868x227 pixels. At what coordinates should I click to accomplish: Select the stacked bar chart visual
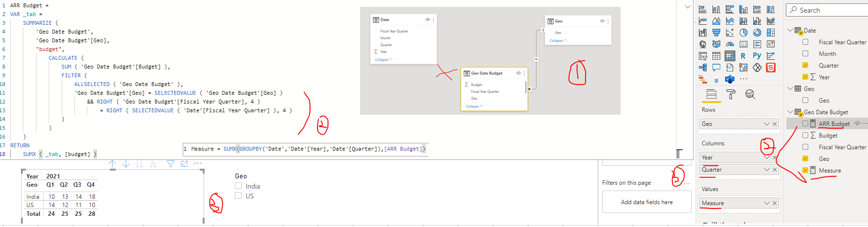click(x=703, y=9)
